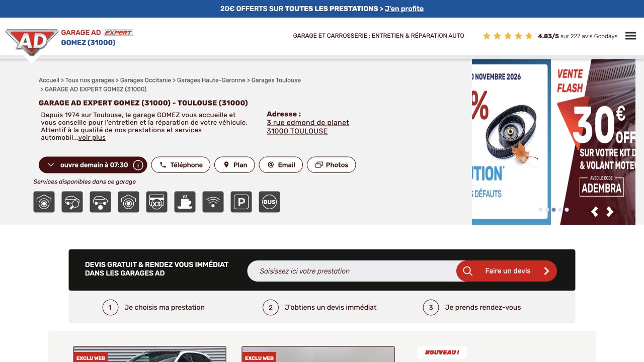The width and height of the screenshot is (644, 362).
Task: Open the Plan map button
Action: [x=234, y=165]
